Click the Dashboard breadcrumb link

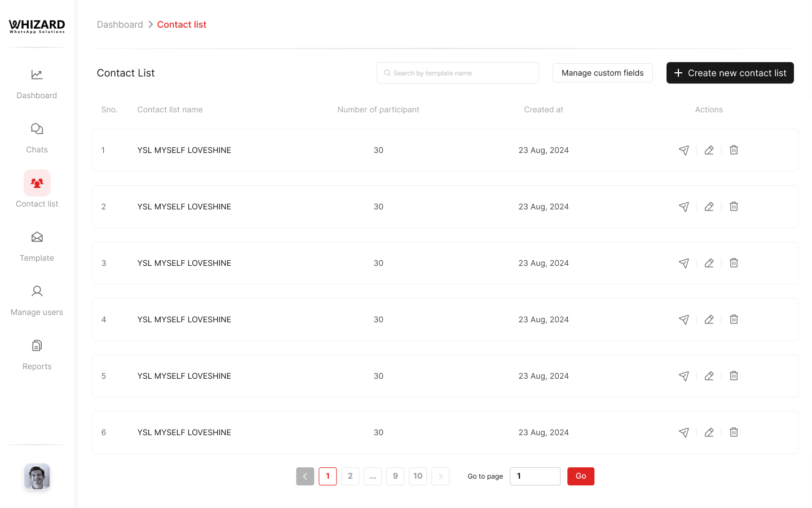(x=120, y=24)
